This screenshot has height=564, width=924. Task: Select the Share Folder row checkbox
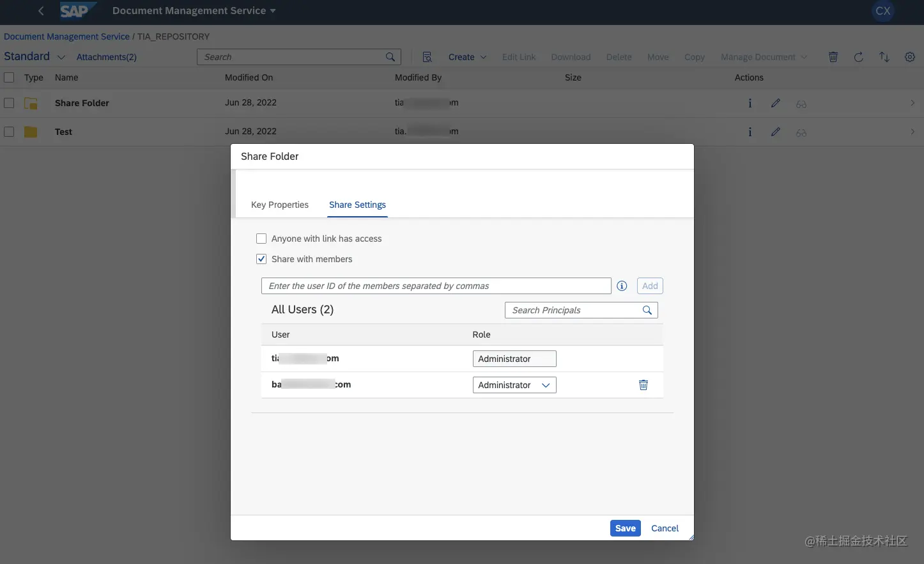9,102
